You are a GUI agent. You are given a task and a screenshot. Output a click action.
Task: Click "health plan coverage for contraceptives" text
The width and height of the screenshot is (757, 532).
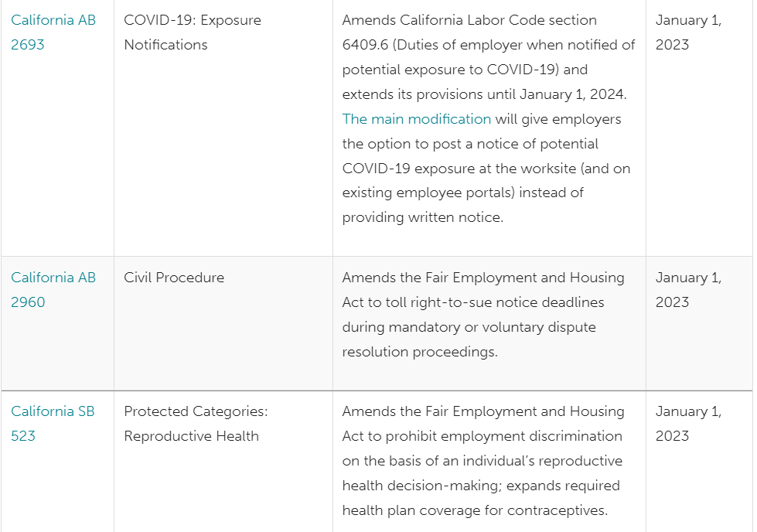point(474,510)
